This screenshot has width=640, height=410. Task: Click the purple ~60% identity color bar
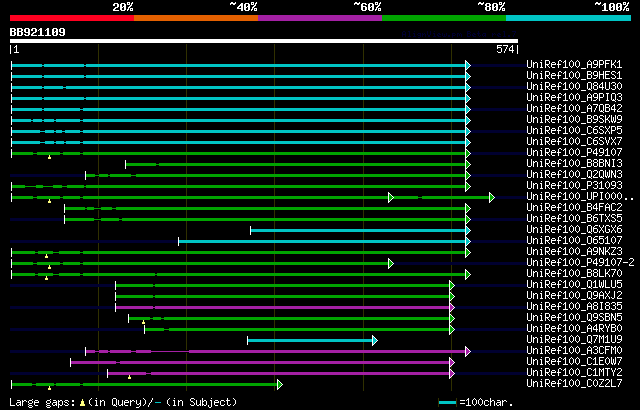coord(320,18)
